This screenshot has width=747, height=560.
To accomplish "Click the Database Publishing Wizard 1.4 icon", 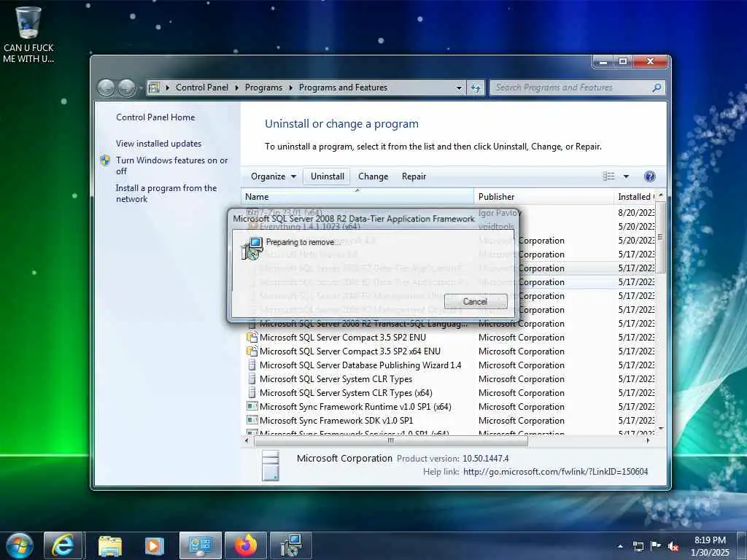I will point(252,365).
